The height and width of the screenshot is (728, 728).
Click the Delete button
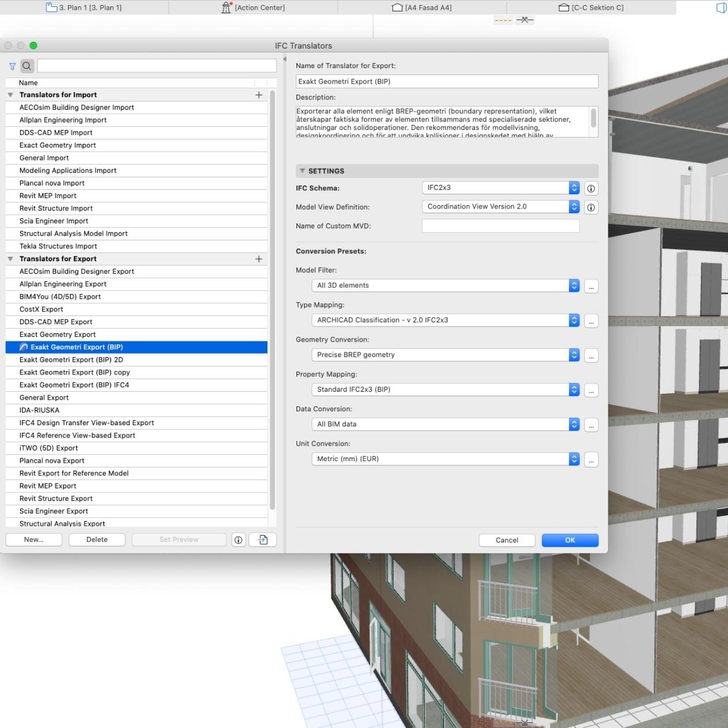coord(96,540)
